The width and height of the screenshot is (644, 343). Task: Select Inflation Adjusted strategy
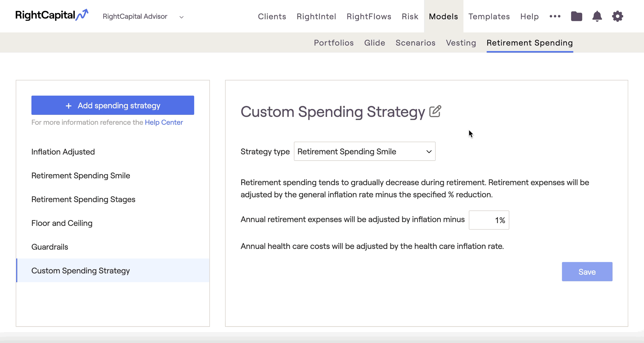pyautogui.click(x=113, y=152)
